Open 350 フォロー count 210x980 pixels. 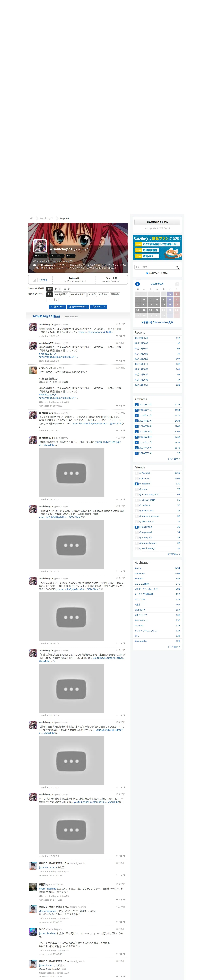pyautogui.click(x=40, y=256)
